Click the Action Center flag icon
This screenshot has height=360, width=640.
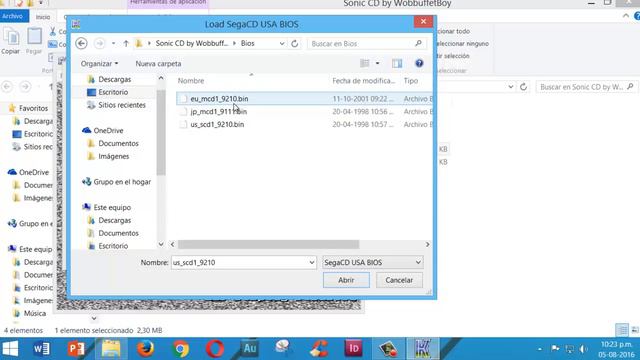(x=555, y=349)
